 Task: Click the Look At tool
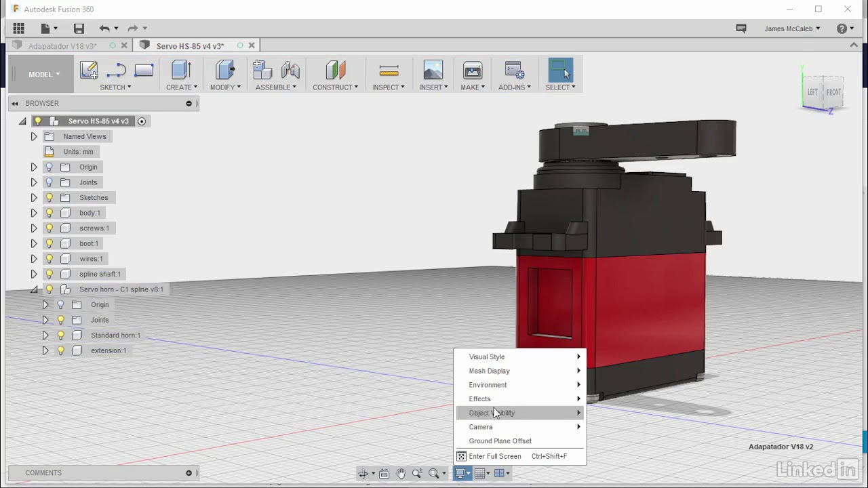(384, 473)
